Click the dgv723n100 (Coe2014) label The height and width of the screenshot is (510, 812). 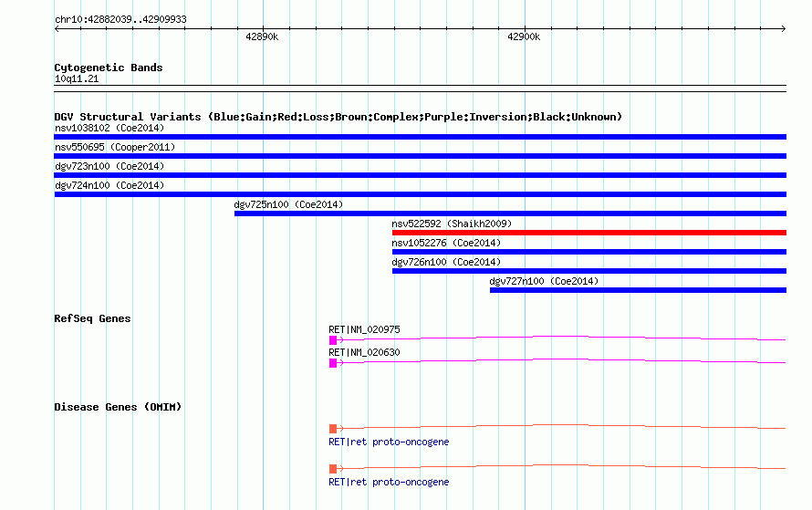pyautogui.click(x=109, y=166)
